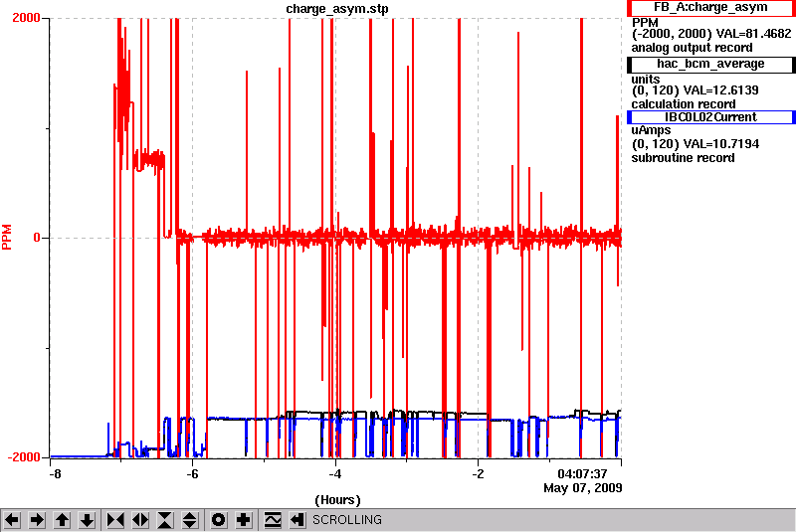
Task: Click the 'units' label under hac_bcm_average
Action: coord(646,80)
